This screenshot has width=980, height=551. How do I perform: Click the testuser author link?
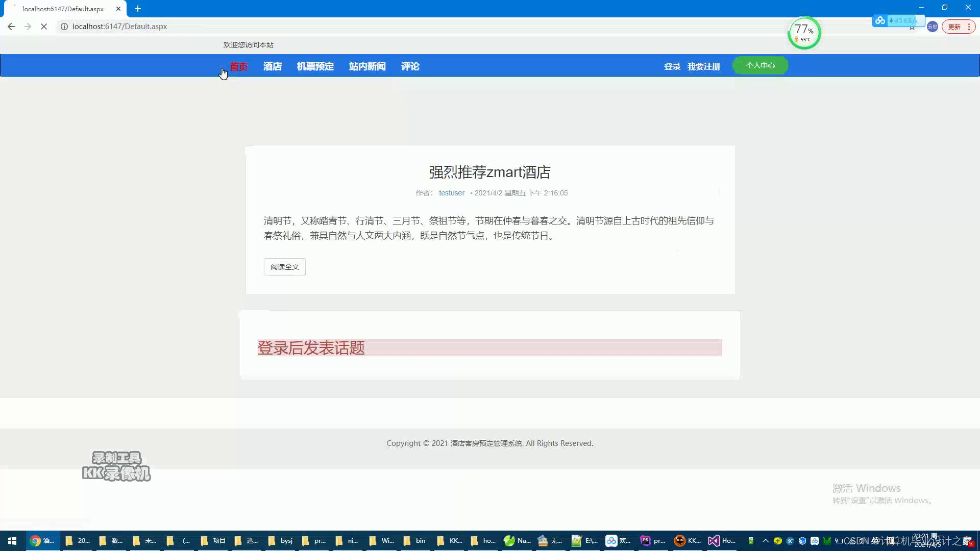tap(452, 193)
